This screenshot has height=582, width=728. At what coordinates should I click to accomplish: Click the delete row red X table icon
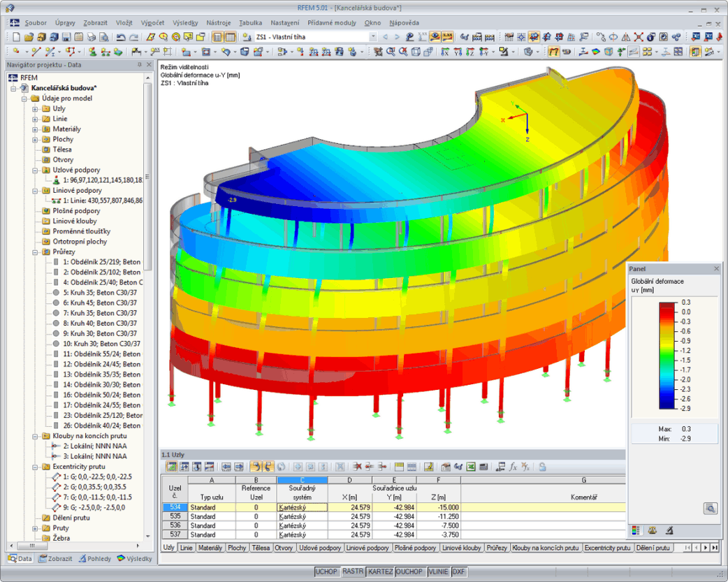pyautogui.click(x=357, y=466)
